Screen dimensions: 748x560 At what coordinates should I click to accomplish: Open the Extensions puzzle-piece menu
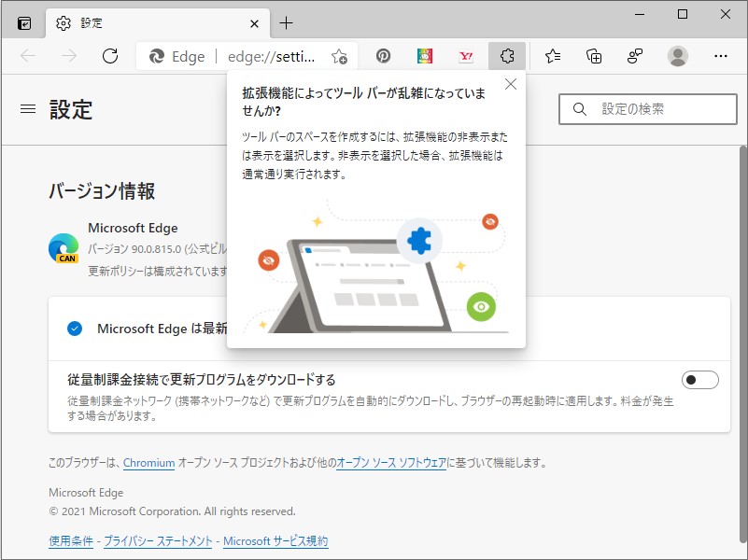[507, 56]
